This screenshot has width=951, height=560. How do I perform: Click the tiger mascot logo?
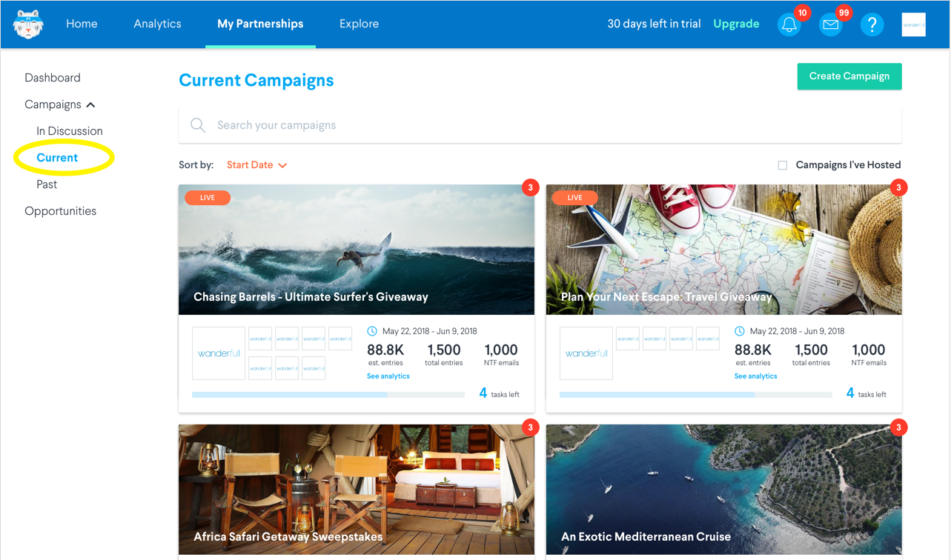[x=28, y=24]
